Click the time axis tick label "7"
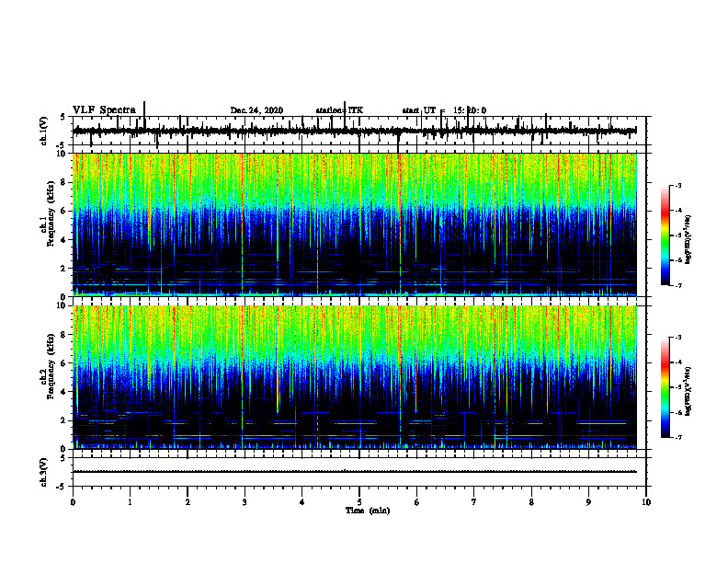 pyautogui.click(x=474, y=502)
